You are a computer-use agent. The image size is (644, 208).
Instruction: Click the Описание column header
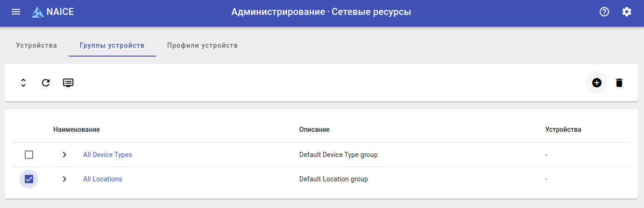click(314, 129)
